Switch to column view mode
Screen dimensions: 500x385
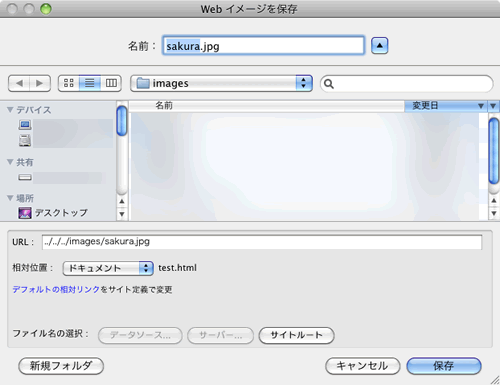coord(111,83)
